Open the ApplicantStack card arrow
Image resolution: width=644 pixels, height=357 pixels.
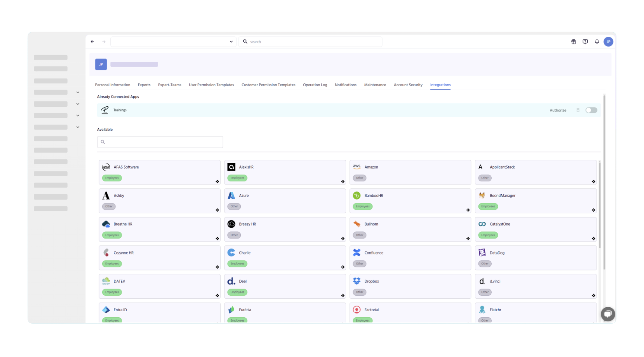point(593,182)
